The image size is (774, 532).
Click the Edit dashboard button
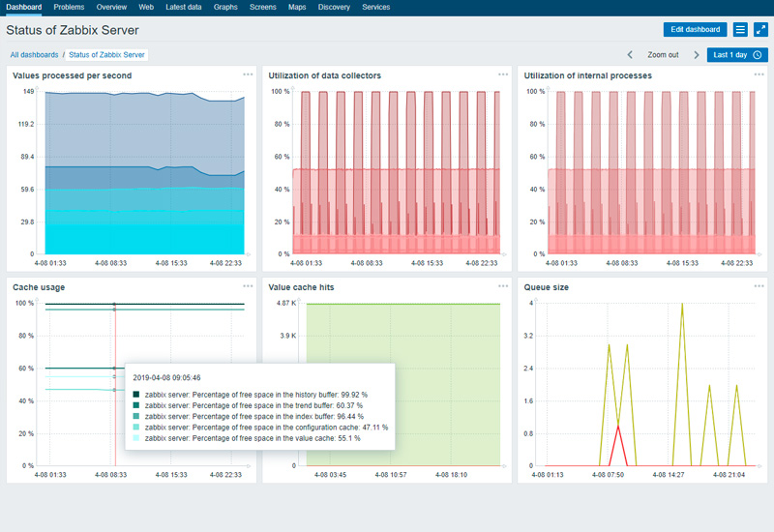(695, 30)
